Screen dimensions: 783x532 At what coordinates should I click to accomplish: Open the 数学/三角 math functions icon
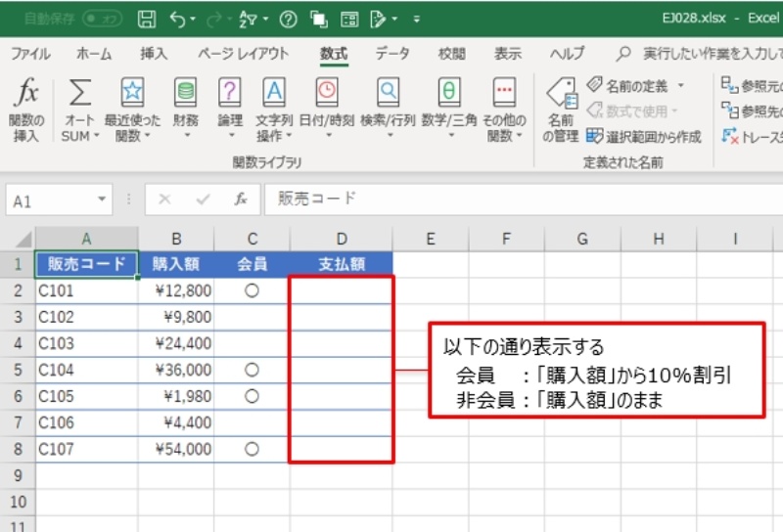(448, 95)
